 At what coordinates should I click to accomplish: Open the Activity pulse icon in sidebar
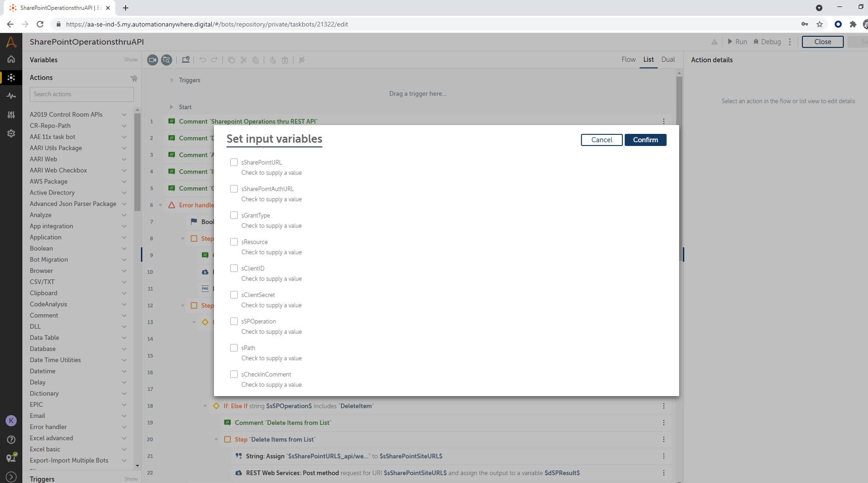click(x=11, y=96)
